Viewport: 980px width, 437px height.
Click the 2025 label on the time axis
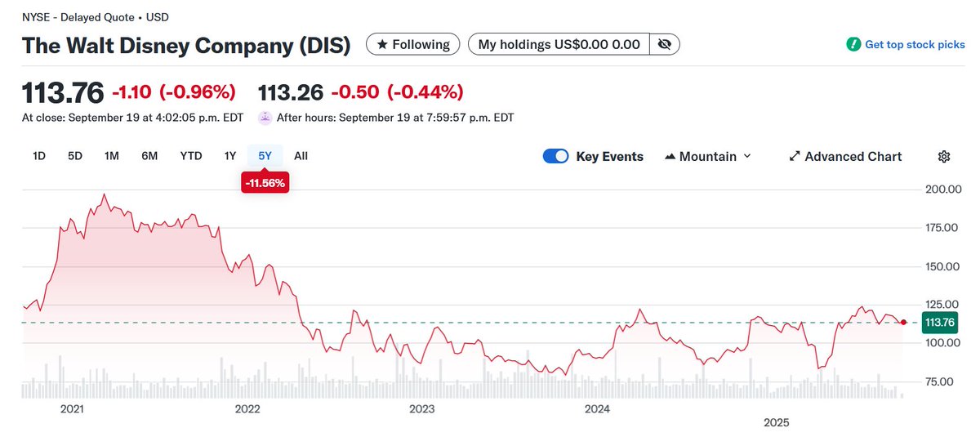tap(777, 422)
